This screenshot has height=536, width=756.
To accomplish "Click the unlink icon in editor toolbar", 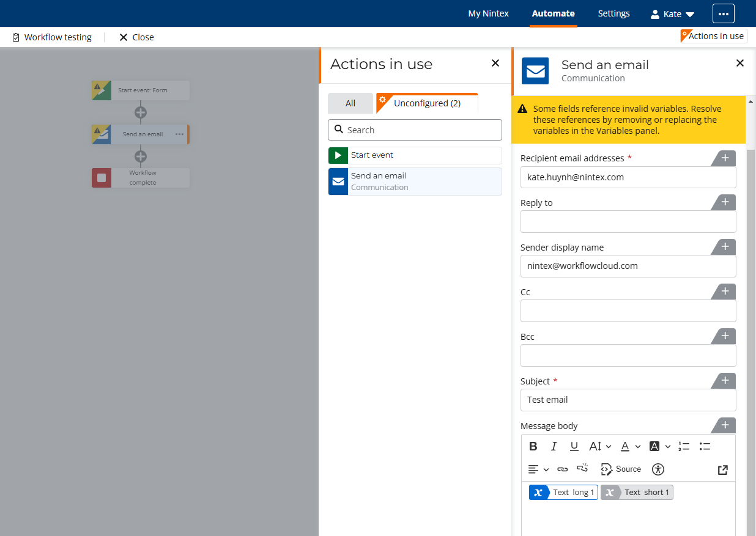I will 582,469.
